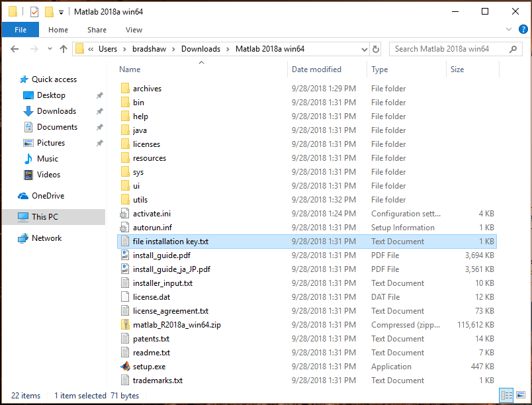Expand the ribbon with the chevron
The image size is (532, 405).
508,29
